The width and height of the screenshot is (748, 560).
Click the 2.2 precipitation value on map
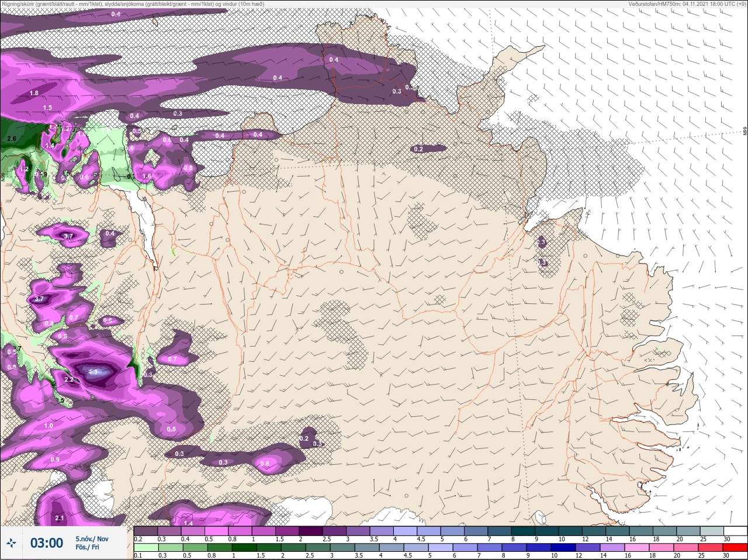click(x=68, y=380)
